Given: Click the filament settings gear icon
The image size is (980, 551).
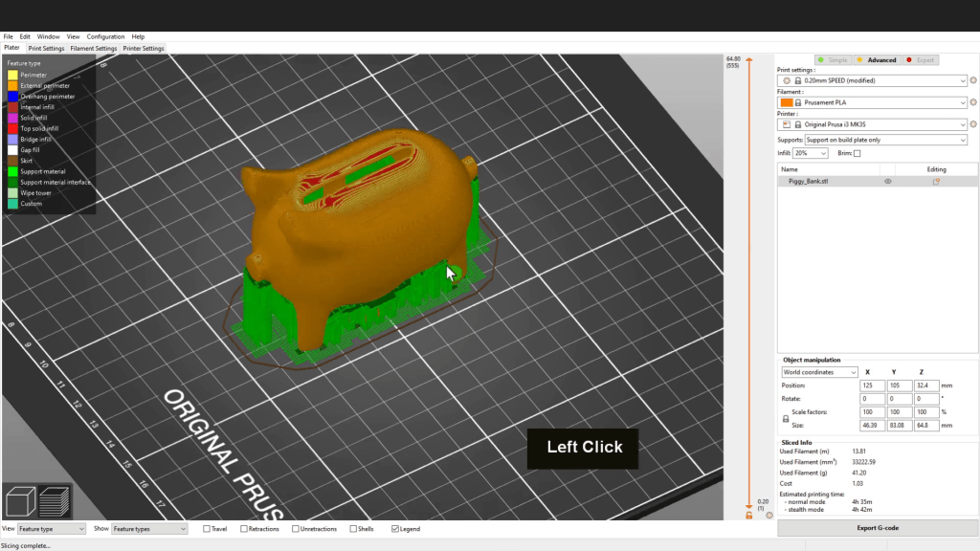Looking at the screenshot, I should click(973, 102).
